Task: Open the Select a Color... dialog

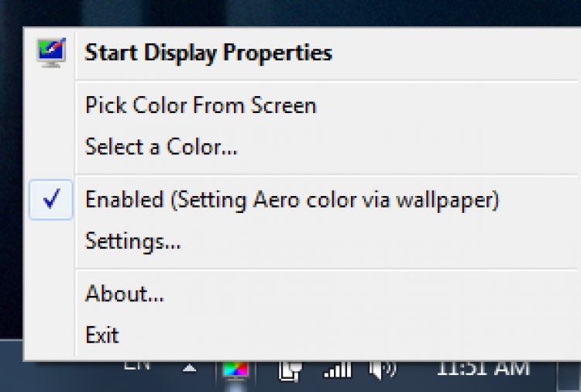Action: pos(161,146)
